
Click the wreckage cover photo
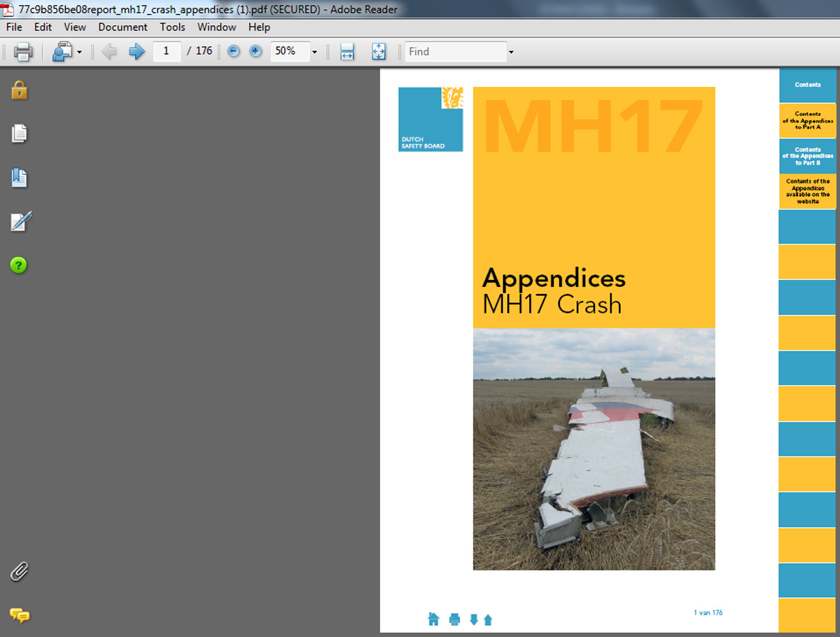(594, 449)
